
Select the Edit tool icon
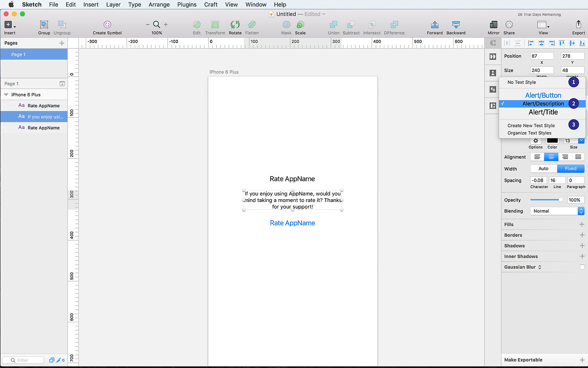197,25
